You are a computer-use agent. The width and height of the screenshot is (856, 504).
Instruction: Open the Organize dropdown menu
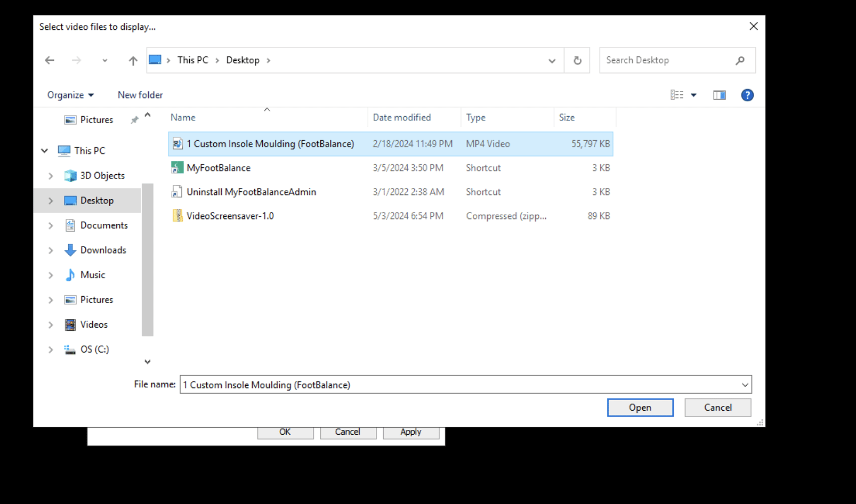(69, 95)
